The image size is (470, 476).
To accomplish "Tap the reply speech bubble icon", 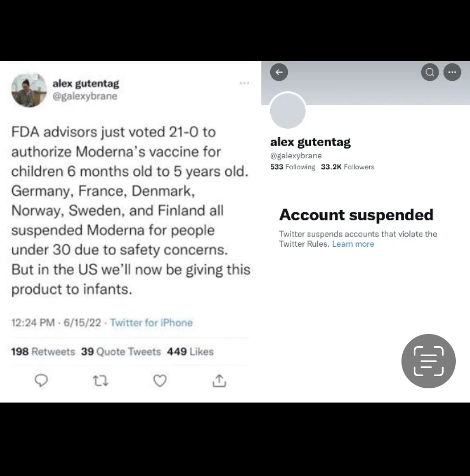I will 42,381.
